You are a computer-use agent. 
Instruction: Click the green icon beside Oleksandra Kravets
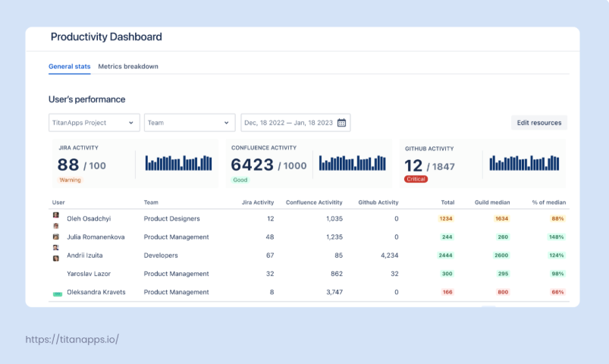(57, 293)
